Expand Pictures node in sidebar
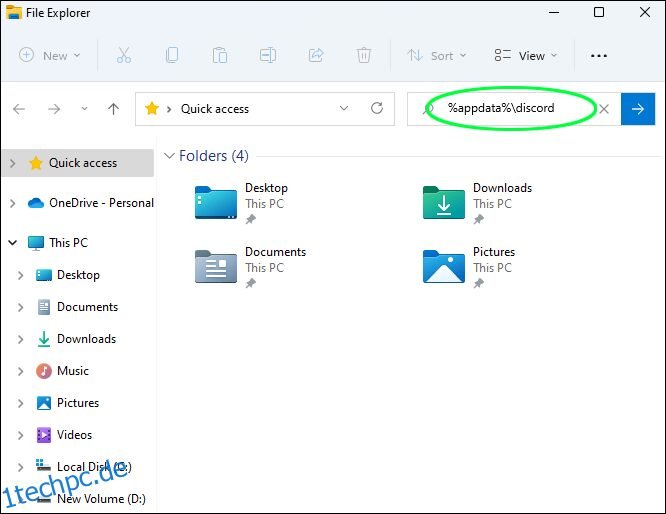Screen dimensions: 666x514 (20, 403)
